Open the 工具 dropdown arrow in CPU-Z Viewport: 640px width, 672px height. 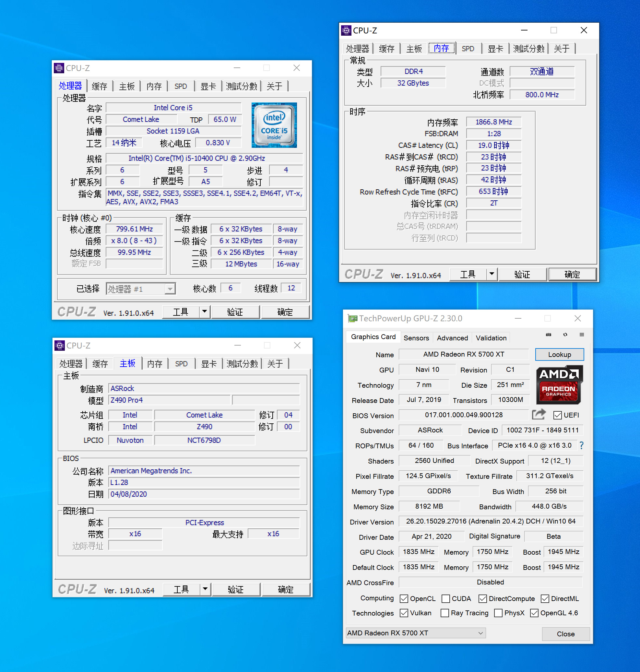205,312
